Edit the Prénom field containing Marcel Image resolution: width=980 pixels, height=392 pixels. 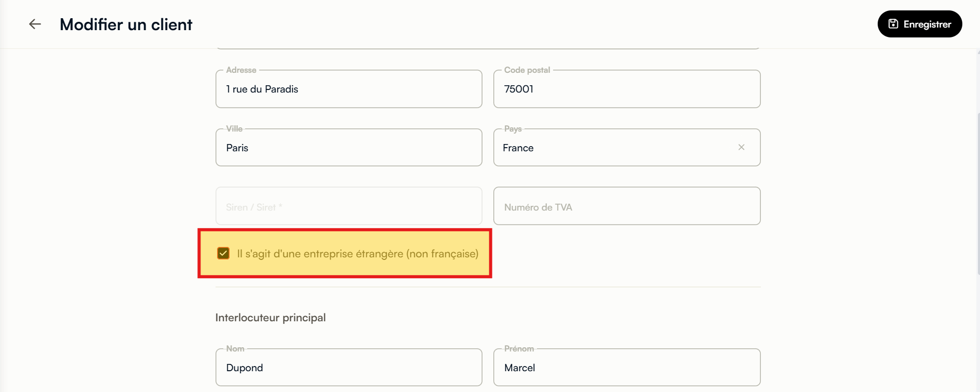pyautogui.click(x=627, y=368)
